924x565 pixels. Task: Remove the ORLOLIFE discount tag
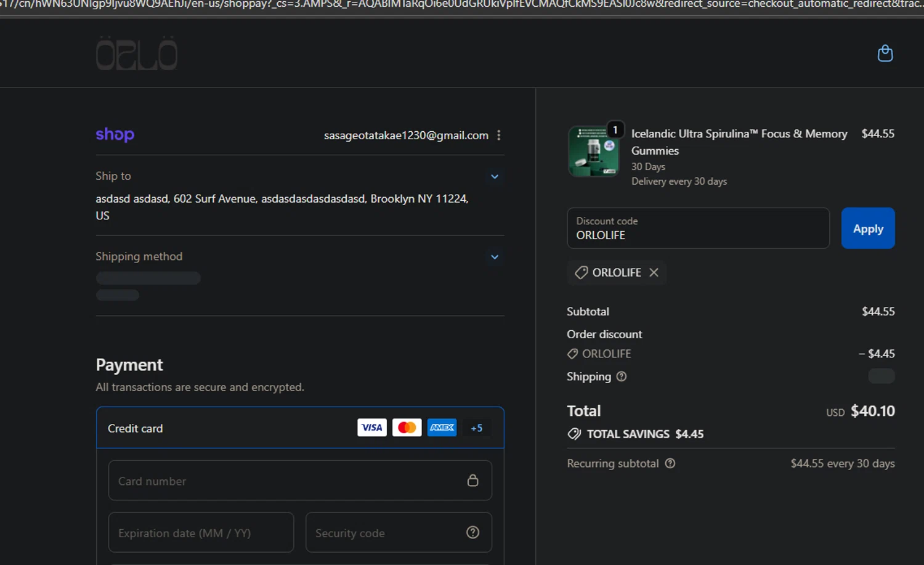pyautogui.click(x=654, y=272)
